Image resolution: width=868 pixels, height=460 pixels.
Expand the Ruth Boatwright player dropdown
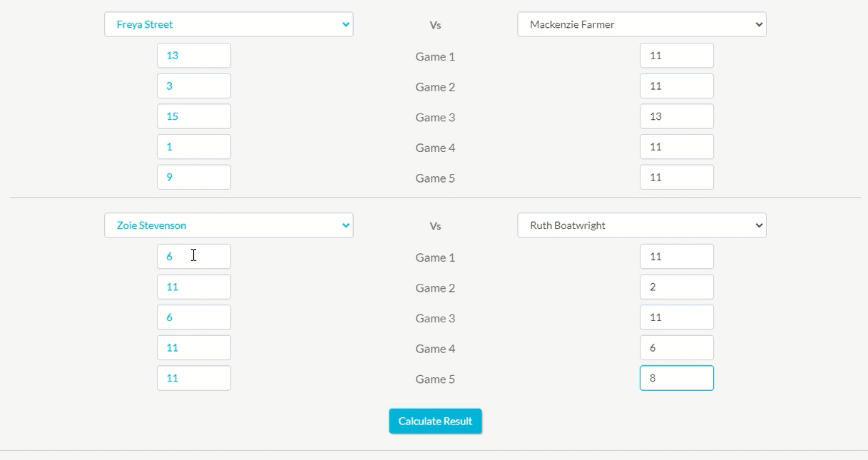tap(642, 225)
